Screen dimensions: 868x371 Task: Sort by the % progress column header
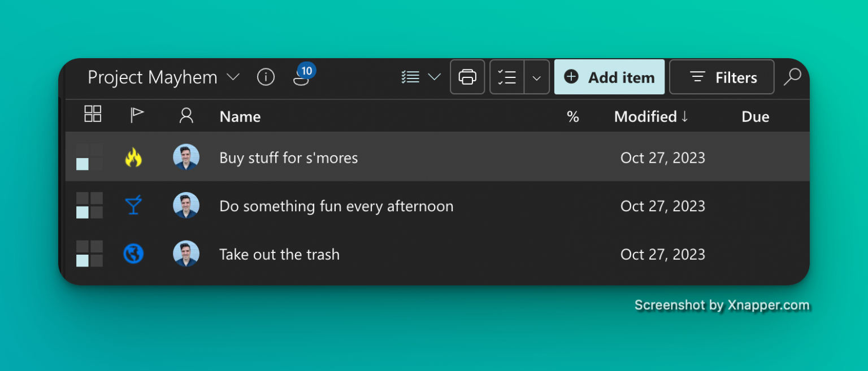pos(572,117)
